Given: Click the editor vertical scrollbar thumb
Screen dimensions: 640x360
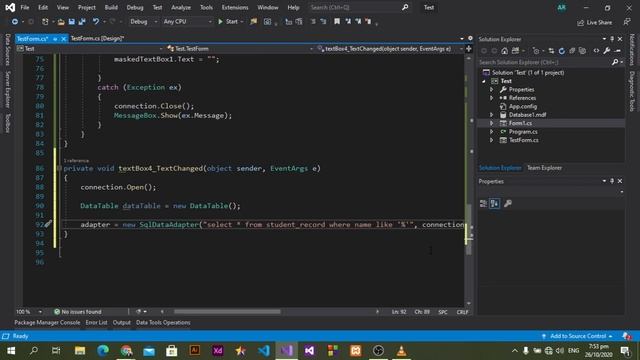Looking at the screenshot, I should [x=469, y=229].
